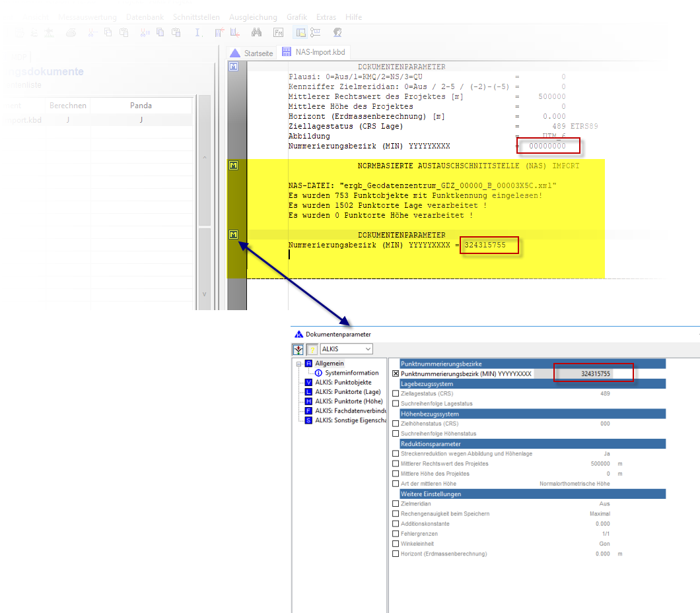
Task: Click the yellow question mark help icon
Action: coord(312,349)
